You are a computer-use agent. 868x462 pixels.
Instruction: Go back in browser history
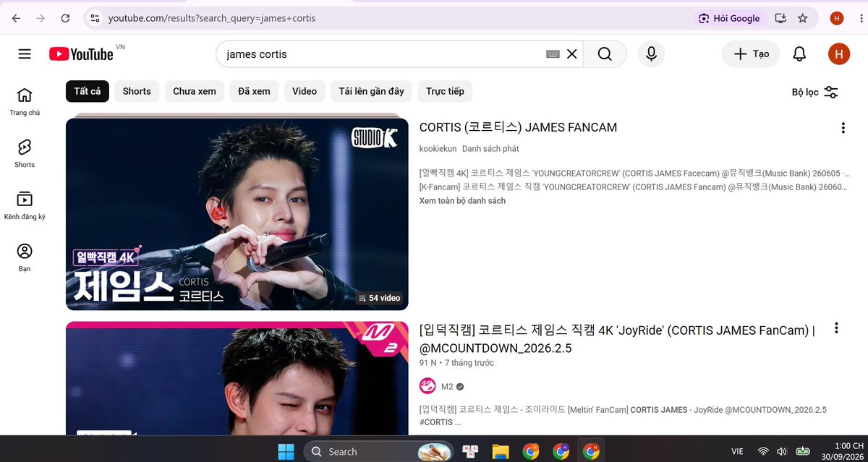[16, 18]
